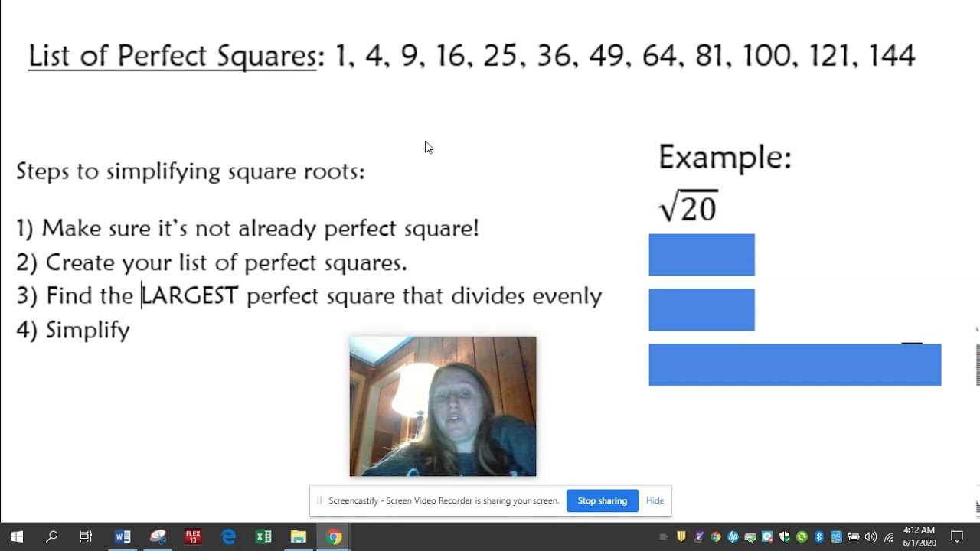Click the green sync tray icon
The height and width of the screenshot is (551, 980).
802,536
